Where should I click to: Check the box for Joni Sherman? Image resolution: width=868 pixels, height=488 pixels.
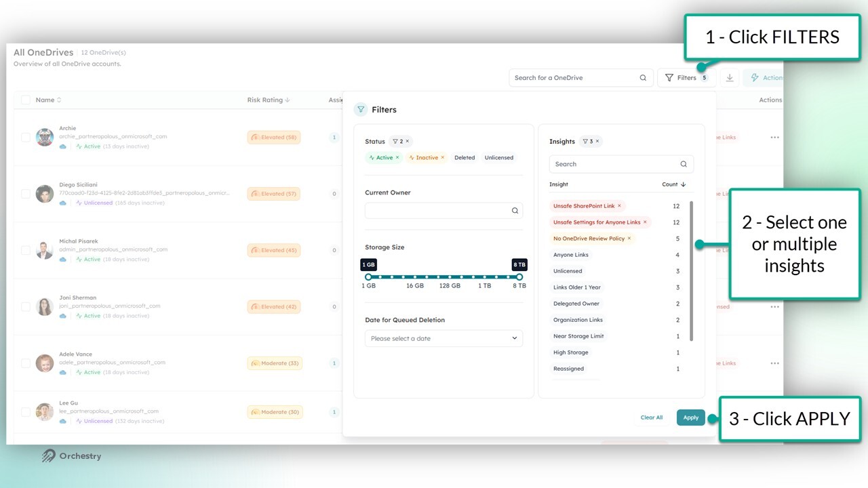click(x=26, y=306)
